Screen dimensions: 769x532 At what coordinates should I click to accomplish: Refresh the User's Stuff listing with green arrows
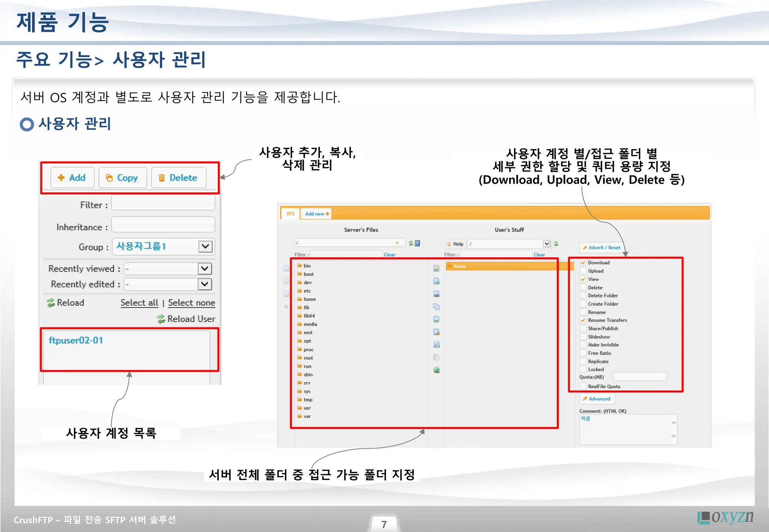coord(556,244)
